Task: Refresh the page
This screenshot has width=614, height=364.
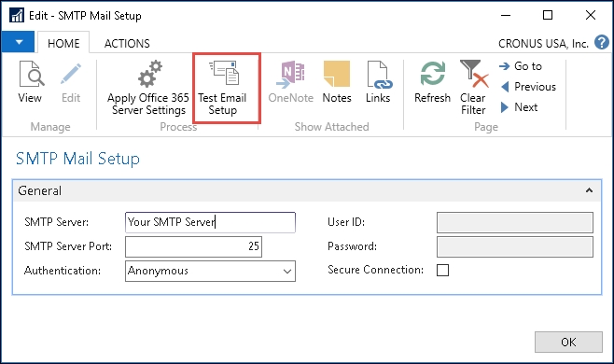Action: [432, 82]
